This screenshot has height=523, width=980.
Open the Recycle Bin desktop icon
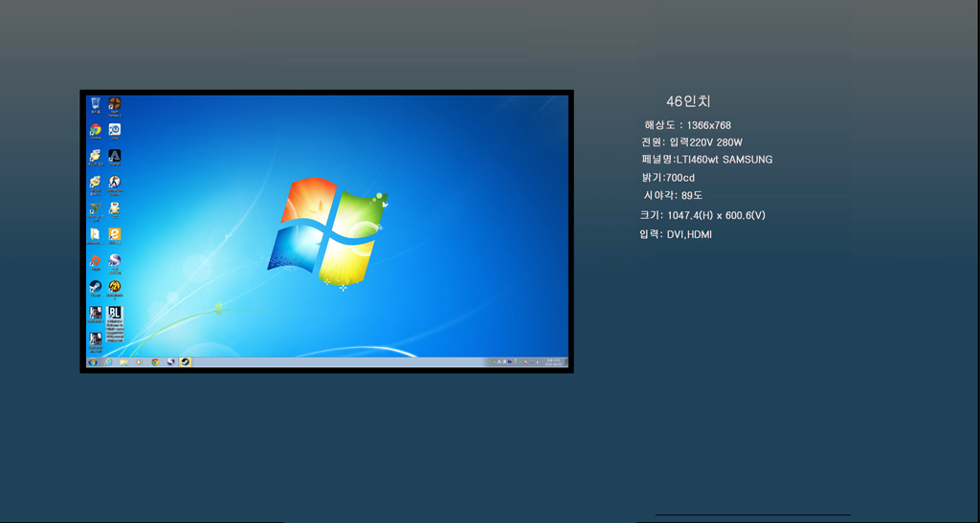[x=96, y=104]
